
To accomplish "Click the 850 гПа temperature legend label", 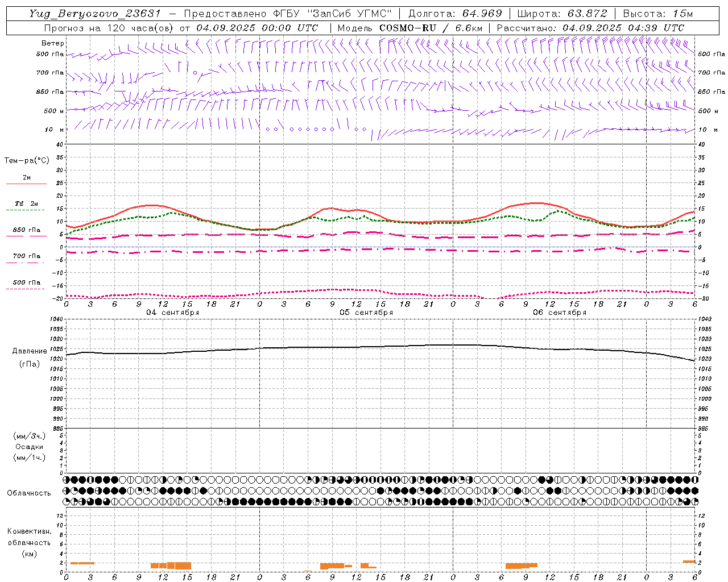I will pyautogui.click(x=27, y=230).
